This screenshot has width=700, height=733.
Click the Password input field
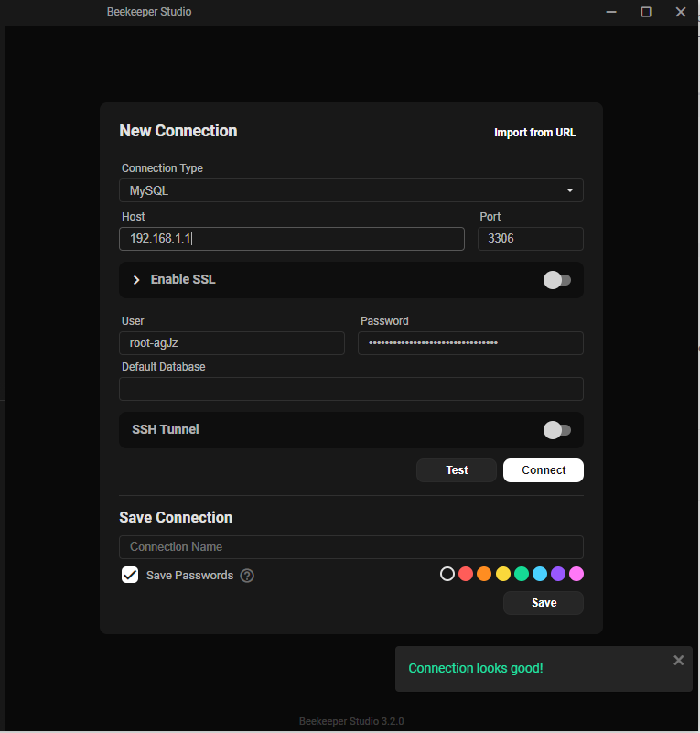(x=470, y=343)
